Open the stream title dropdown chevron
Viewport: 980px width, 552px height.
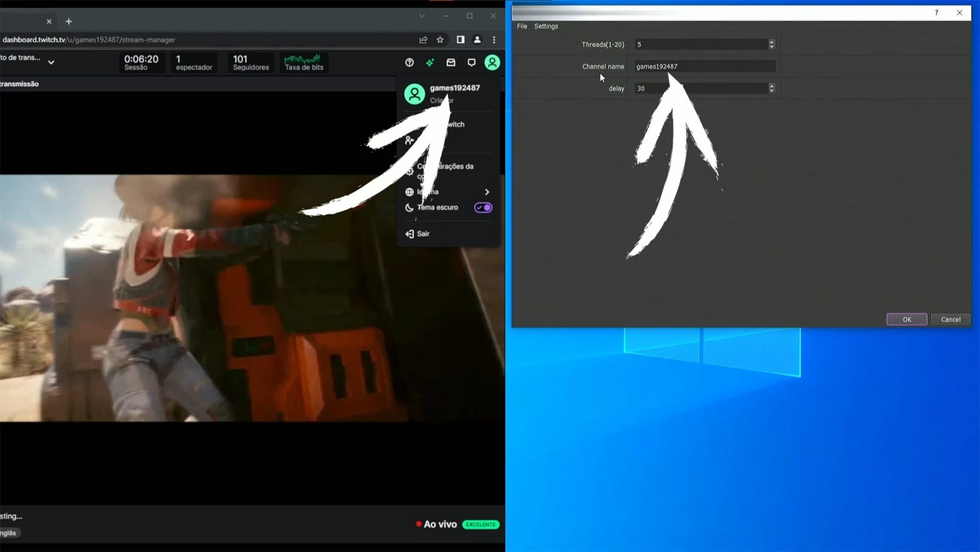pyautogui.click(x=50, y=62)
